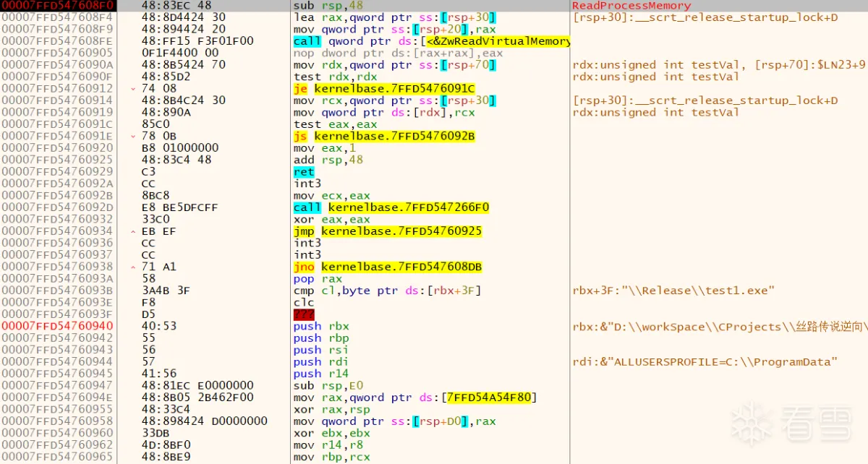Select the "mov r14,r8" instruction
This screenshot has height=464, width=868.
tap(328, 445)
